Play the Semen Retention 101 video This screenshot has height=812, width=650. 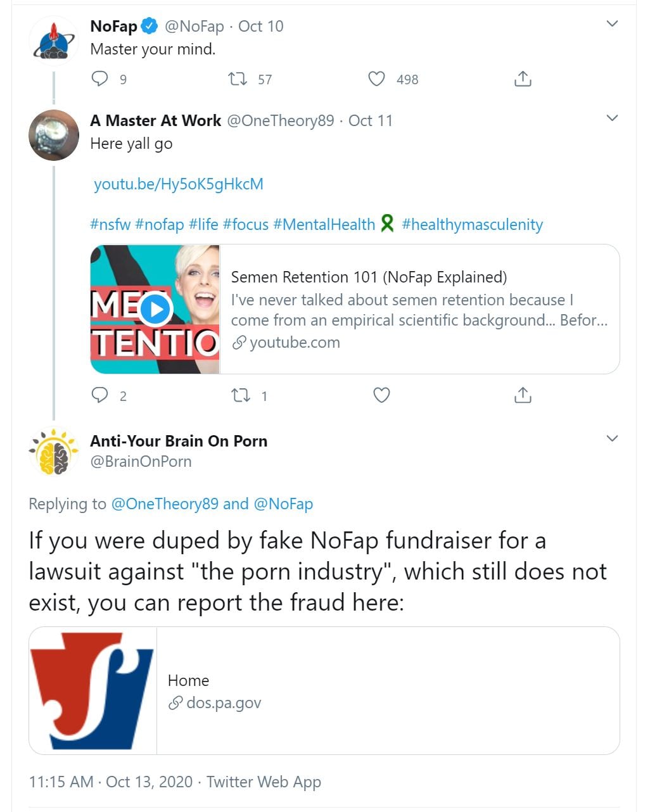155,310
